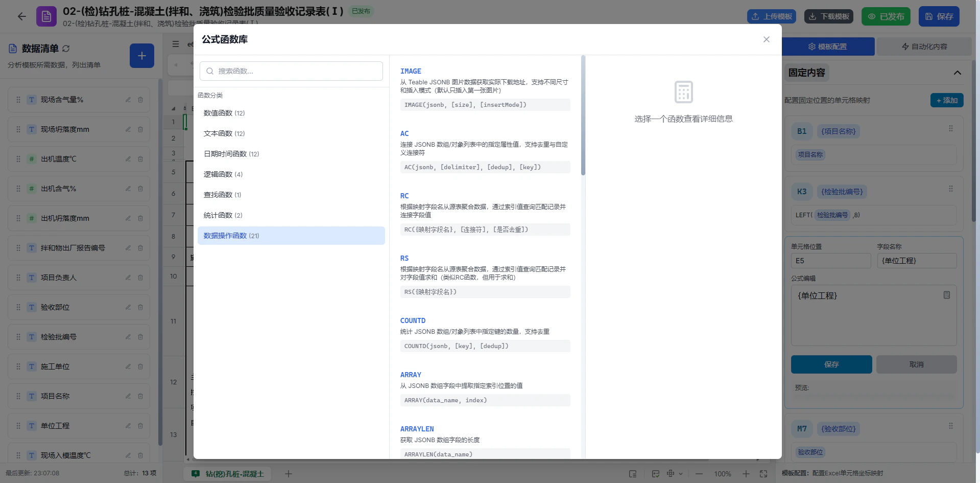Screen dimensions: 980x483
Task: Go back with the arrow icon
Action: (x=21, y=16)
